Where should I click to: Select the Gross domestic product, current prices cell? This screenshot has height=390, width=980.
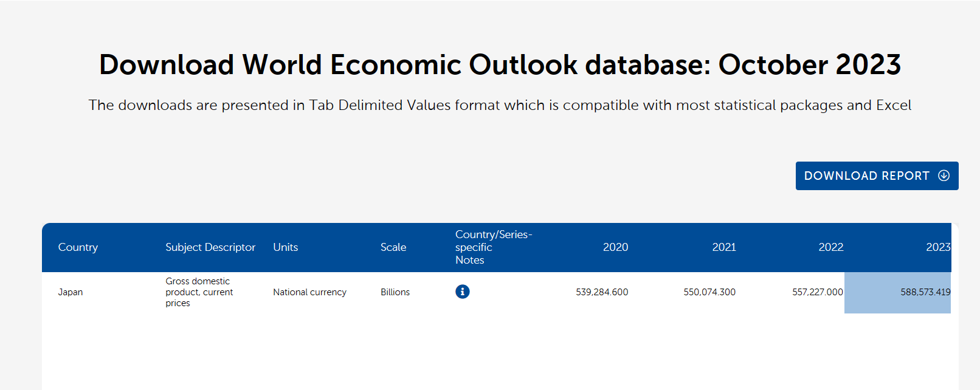pyautogui.click(x=199, y=292)
